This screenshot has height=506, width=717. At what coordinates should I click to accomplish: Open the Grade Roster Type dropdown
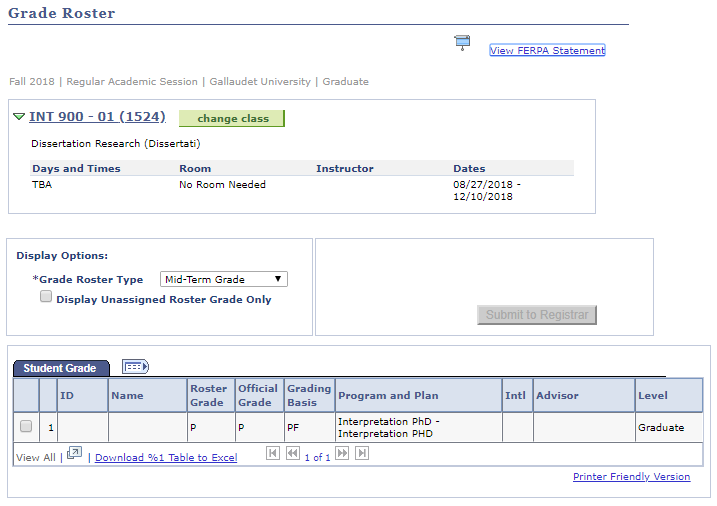224,280
